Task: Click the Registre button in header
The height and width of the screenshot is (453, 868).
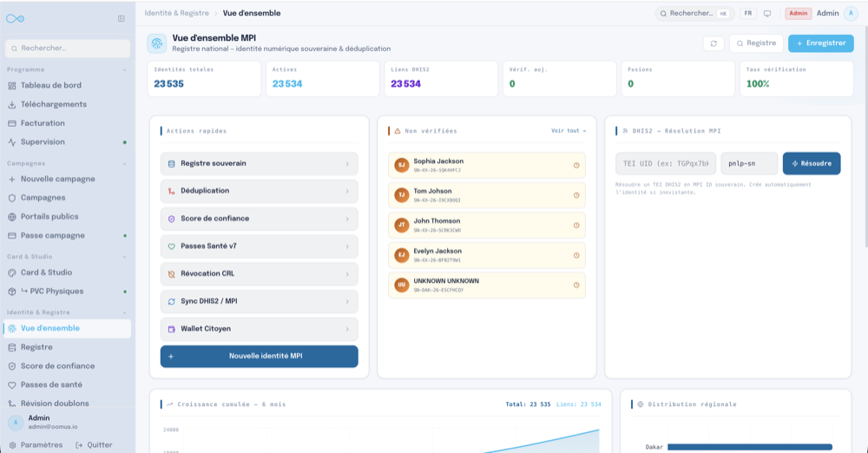Action: pyautogui.click(x=756, y=43)
